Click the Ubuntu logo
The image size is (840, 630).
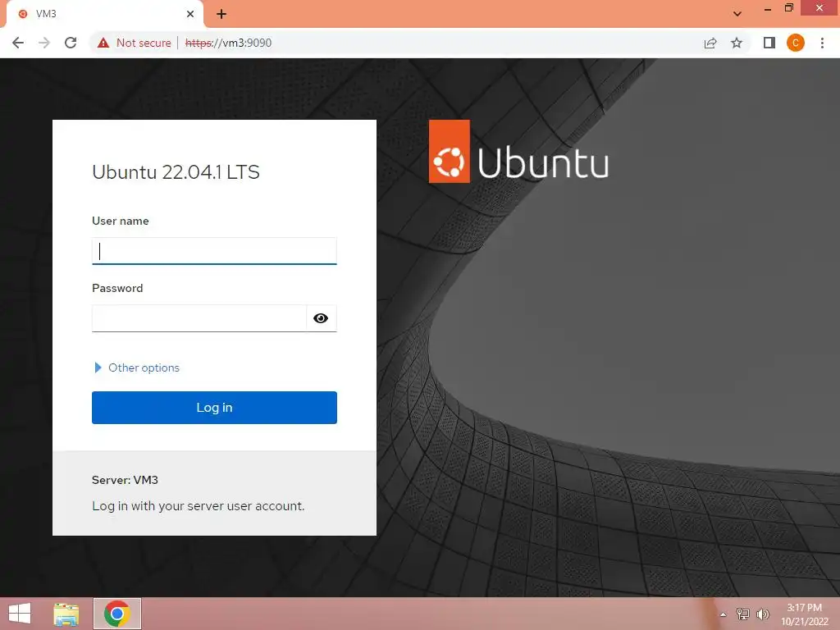(518, 152)
